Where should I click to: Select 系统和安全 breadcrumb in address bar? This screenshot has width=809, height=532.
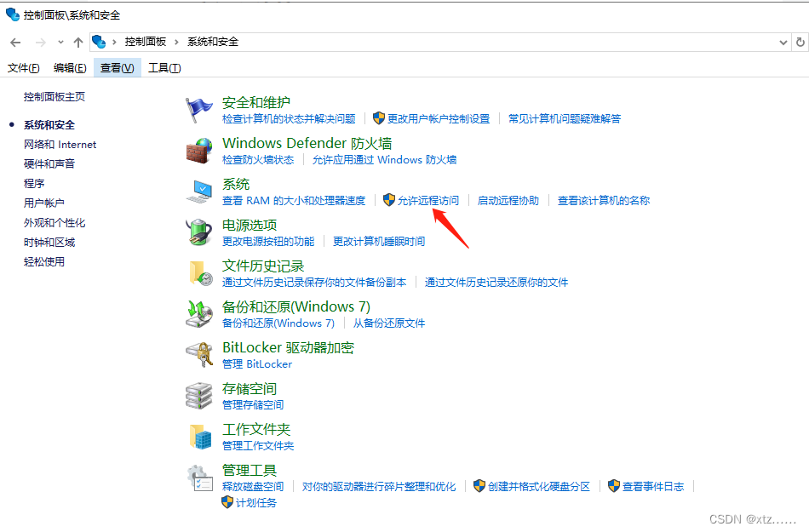click(213, 42)
